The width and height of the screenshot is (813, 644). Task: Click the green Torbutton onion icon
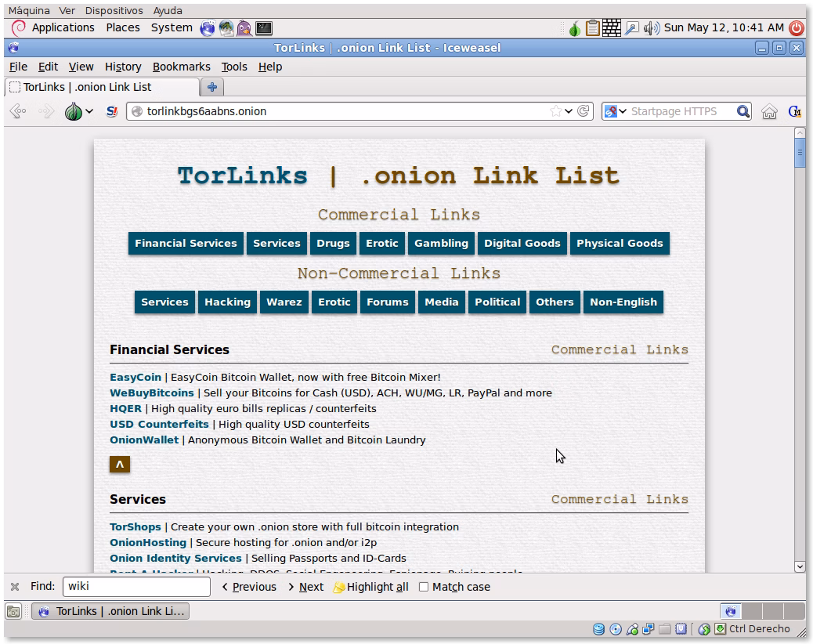point(74,111)
